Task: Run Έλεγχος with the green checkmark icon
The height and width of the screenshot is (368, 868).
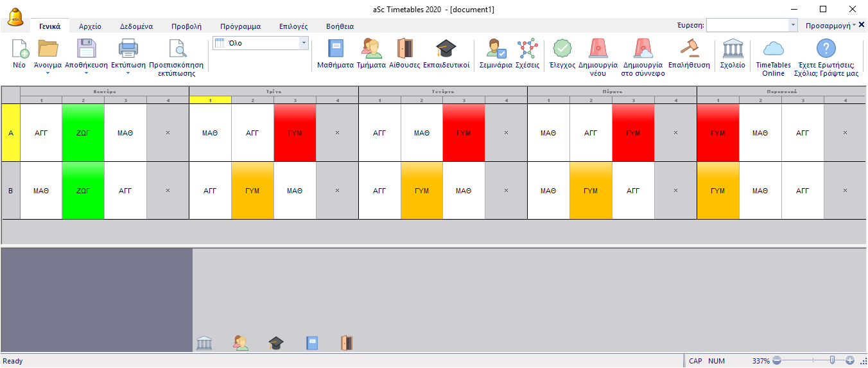Action: 562,49
